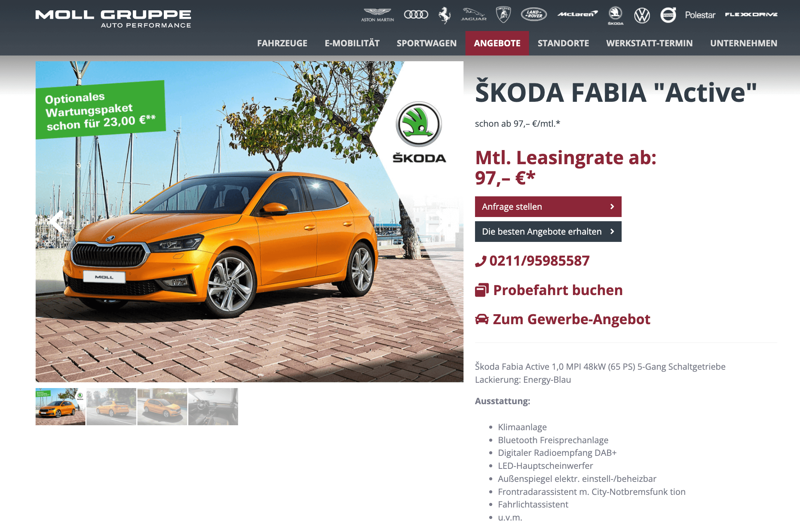Click the phone icon beside 0211/95985587
This screenshot has height=532, width=800.
[x=481, y=261]
